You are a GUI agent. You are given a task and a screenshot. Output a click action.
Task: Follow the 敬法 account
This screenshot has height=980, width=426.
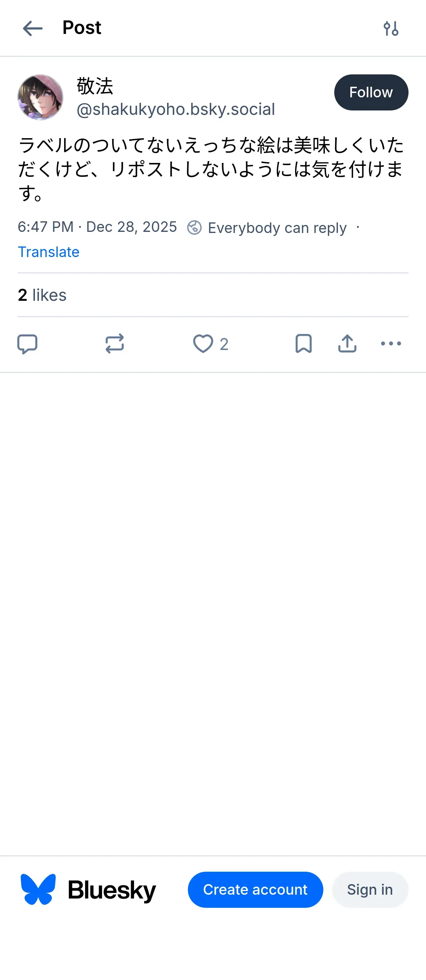point(371,93)
